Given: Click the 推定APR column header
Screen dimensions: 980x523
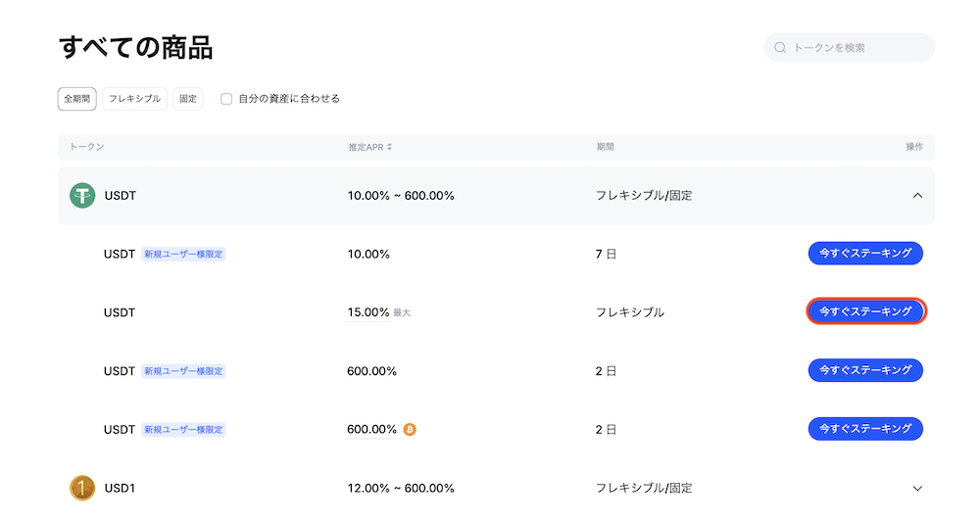Looking at the screenshot, I should pyautogui.click(x=370, y=147).
